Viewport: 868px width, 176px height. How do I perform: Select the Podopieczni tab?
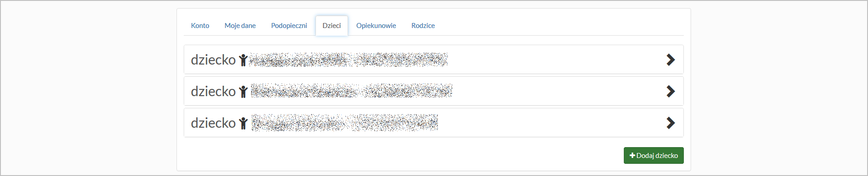[x=289, y=26]
